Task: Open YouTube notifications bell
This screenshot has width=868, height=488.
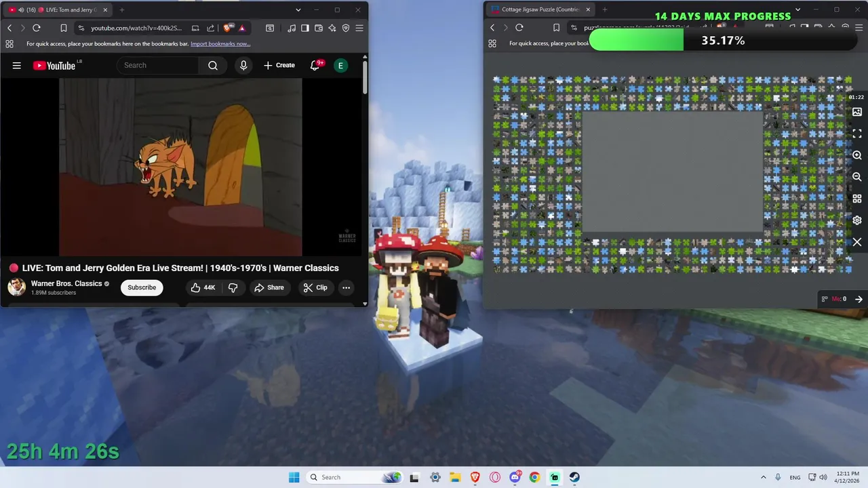Action: 315,65
